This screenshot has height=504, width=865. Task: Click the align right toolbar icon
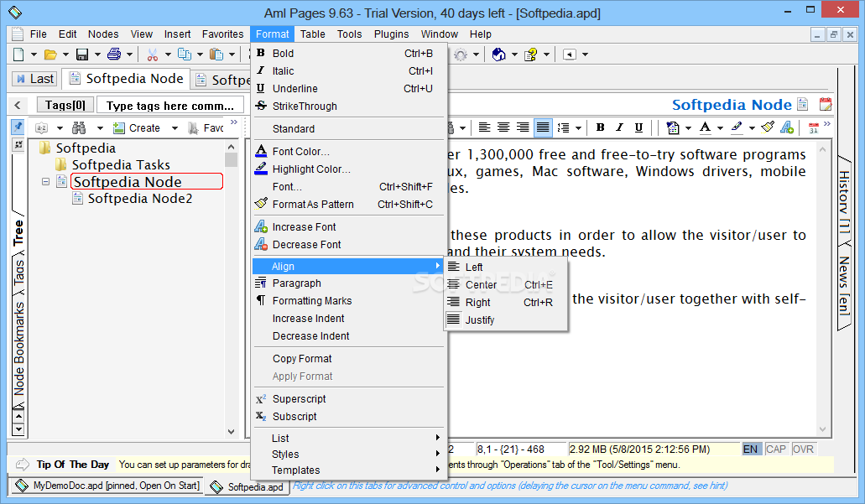[523, 127]
